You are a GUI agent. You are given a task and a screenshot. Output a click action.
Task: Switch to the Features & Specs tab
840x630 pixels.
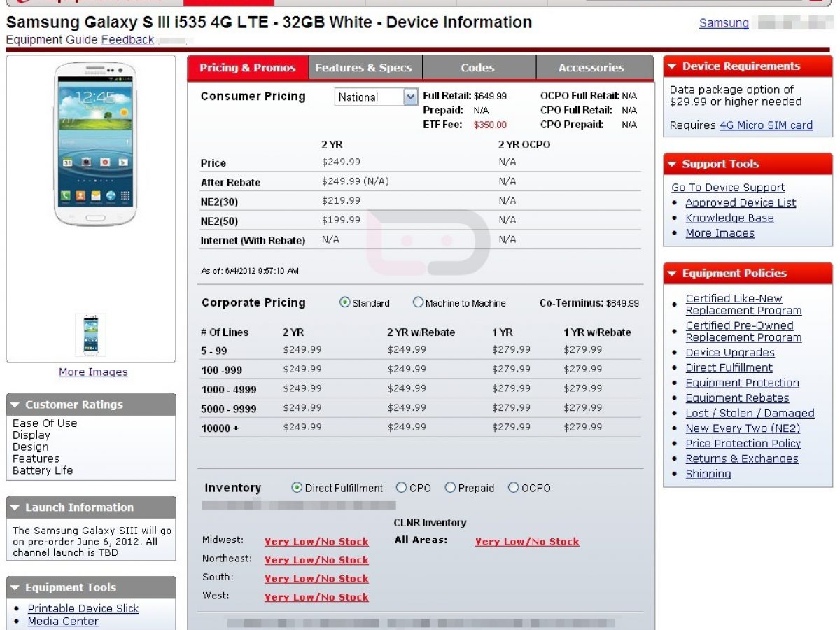[x=363, y=68]
